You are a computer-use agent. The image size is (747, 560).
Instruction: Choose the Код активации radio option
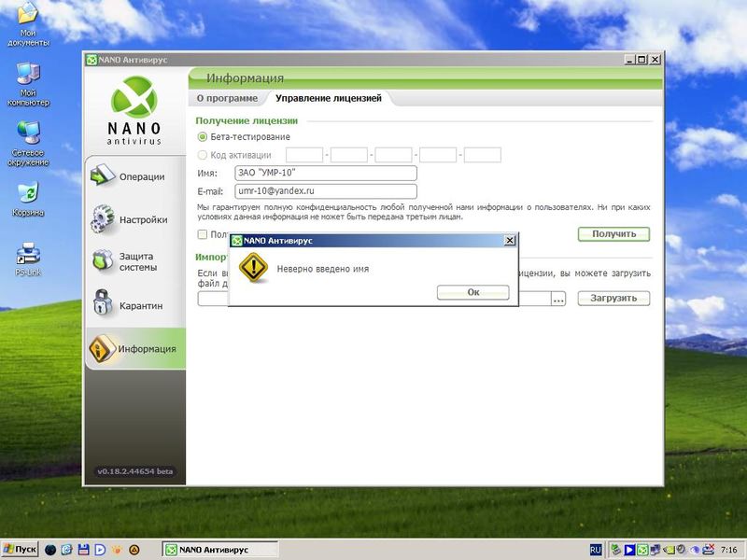pos(203,155)
